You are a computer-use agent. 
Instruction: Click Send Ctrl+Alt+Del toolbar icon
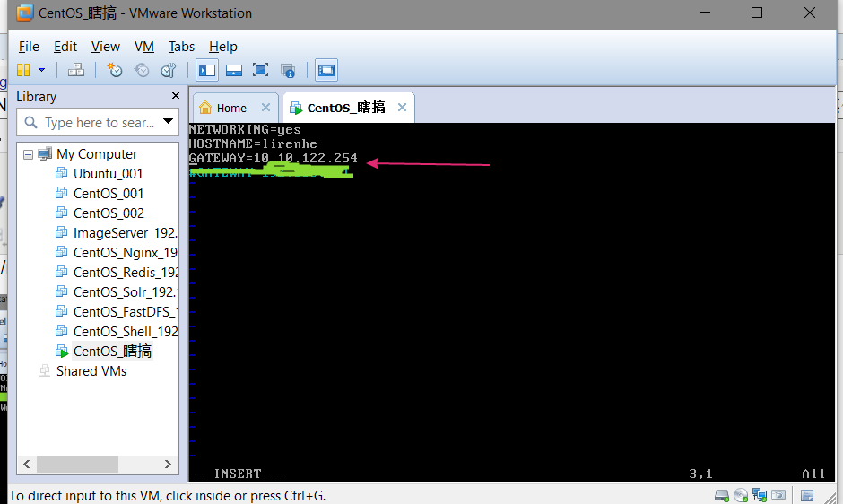[76, 70]
